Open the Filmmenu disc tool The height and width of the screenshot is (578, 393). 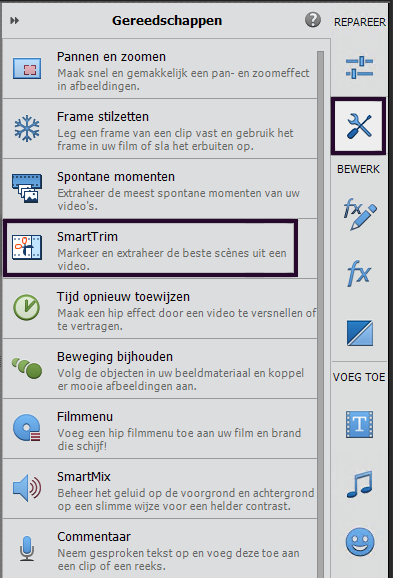(x=160, y=429)
